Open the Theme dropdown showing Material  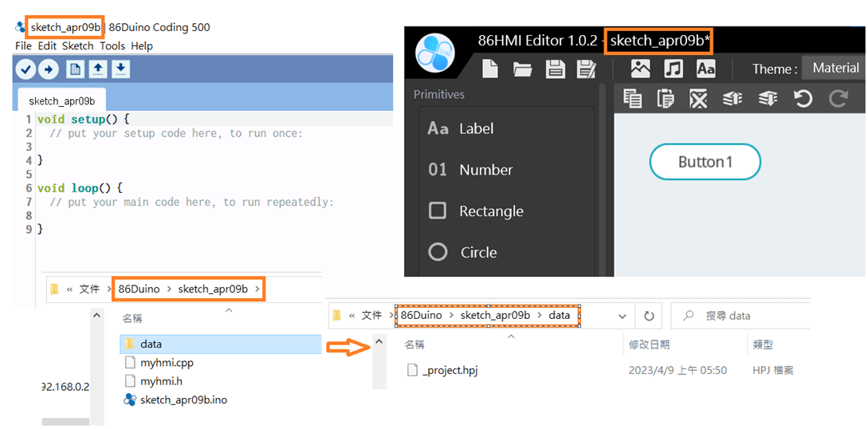click(x=834, y=68)
